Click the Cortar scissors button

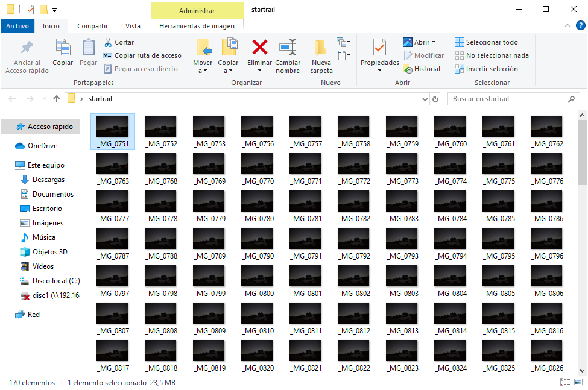click(x=118, y=42)
